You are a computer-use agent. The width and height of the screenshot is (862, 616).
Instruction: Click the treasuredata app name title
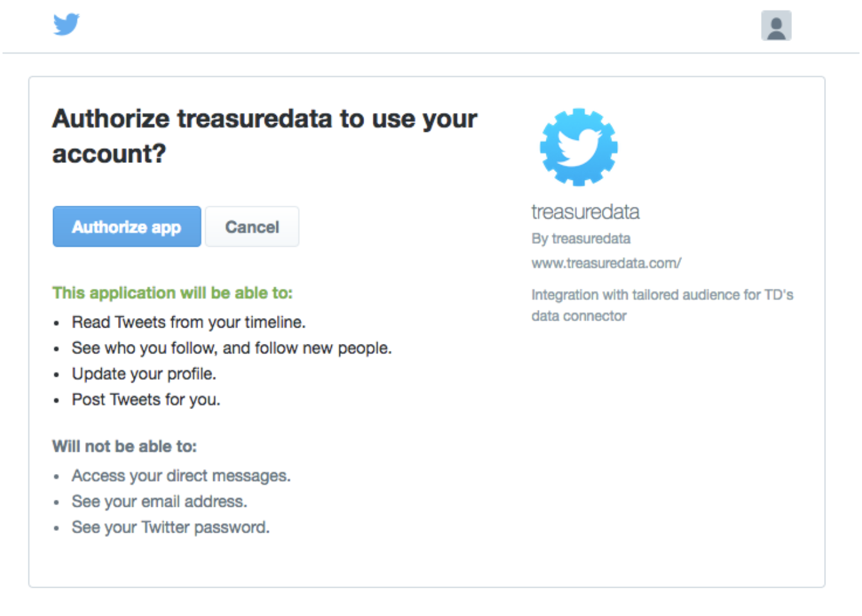click(585, 212)
